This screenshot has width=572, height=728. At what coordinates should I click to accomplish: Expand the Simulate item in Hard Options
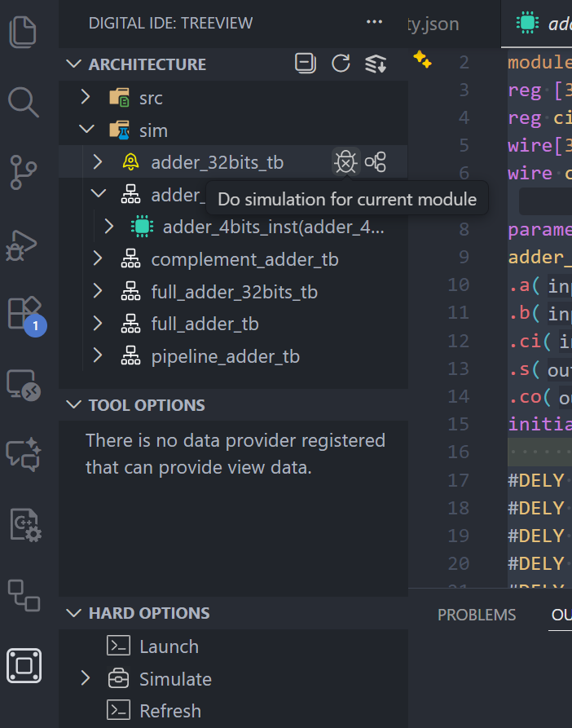point(85,678)
